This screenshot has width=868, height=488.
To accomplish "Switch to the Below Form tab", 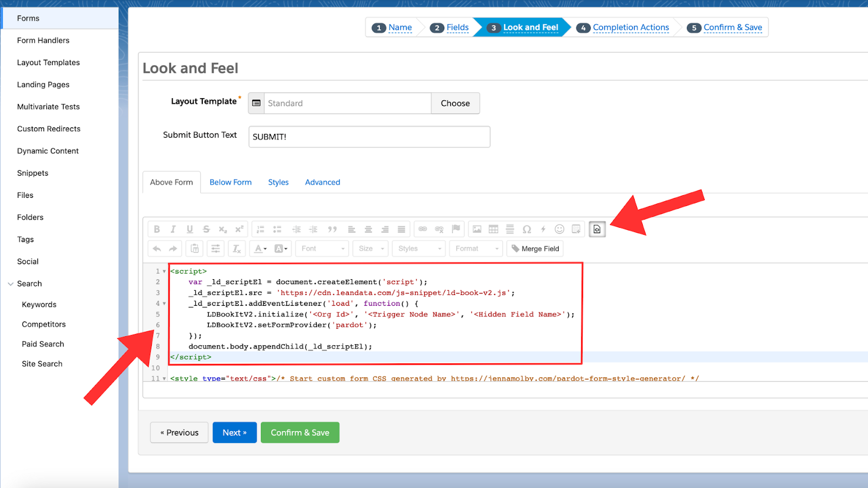I will pyautogui.click(x=231, y=182).
